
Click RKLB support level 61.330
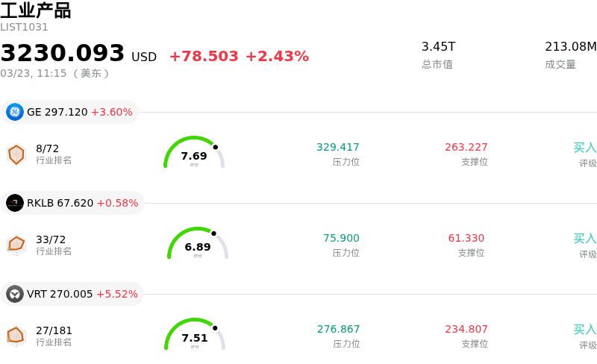click(466, 238)
